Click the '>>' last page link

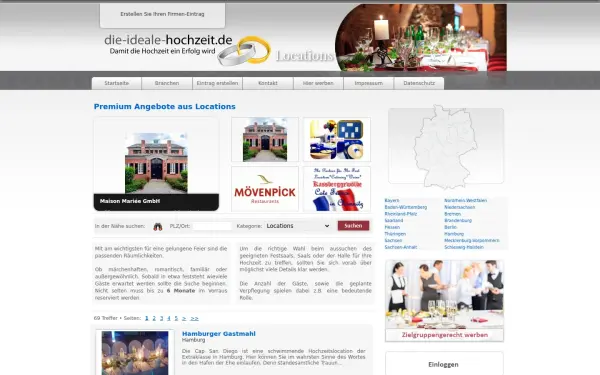[194, 318]
